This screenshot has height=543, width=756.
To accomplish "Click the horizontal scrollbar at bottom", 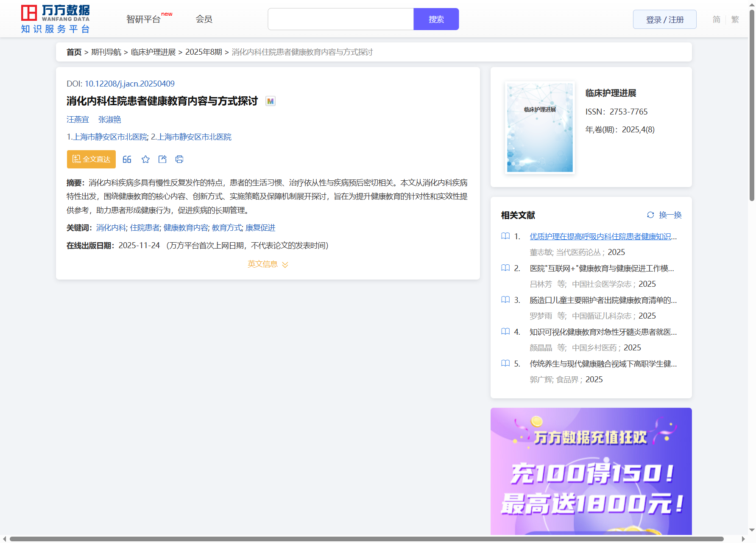I will (x=366, y=539).
